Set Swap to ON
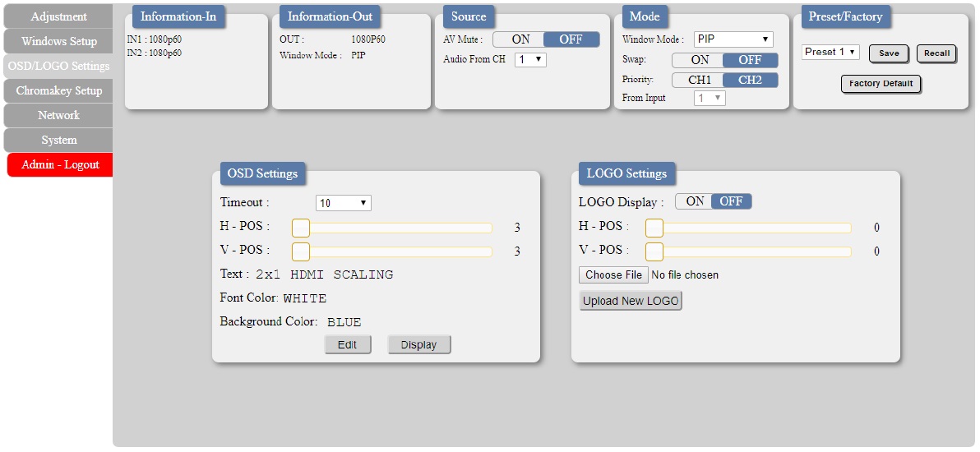The height and width of the screenshot is (452, 980). [698, 60]
